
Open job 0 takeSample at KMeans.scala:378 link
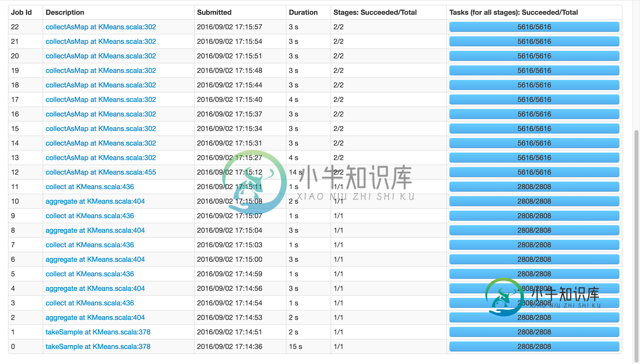(x=98, y=346)
